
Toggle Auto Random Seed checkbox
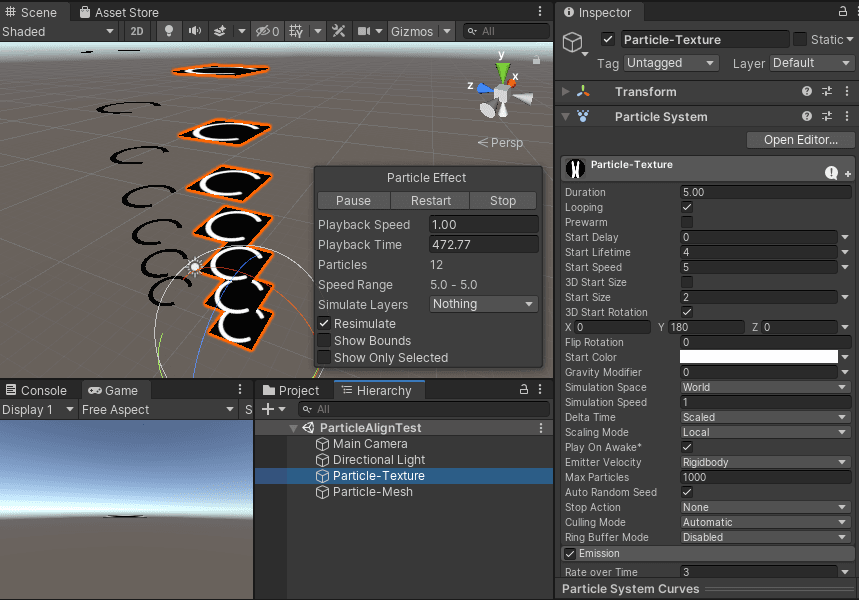click(686, 492)
